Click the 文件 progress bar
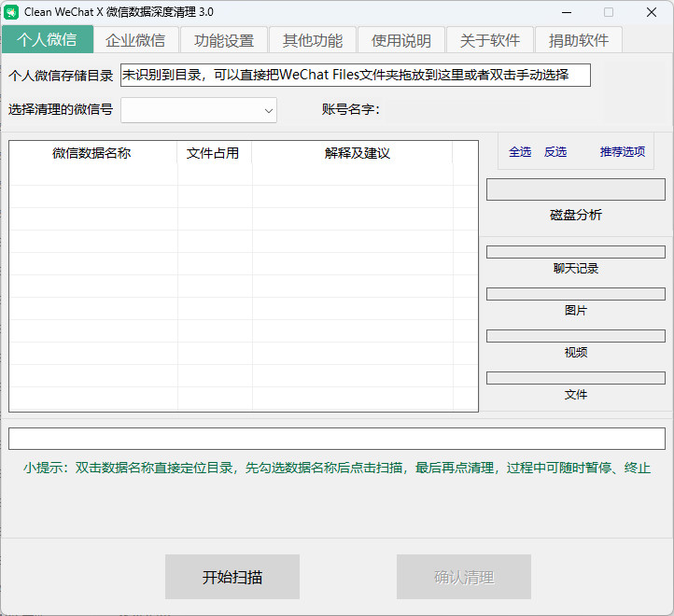This screenshot has width=674, height=616. pos(576,378)
